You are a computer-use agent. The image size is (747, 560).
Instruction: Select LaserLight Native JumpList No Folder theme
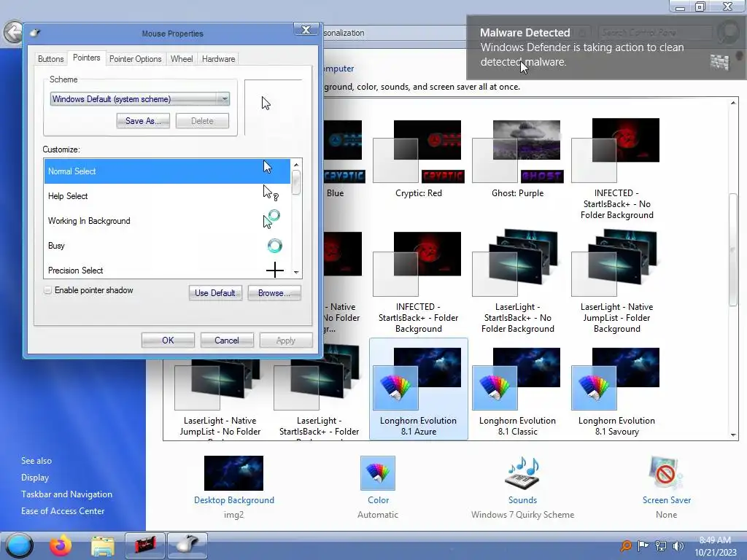(220, 400)
